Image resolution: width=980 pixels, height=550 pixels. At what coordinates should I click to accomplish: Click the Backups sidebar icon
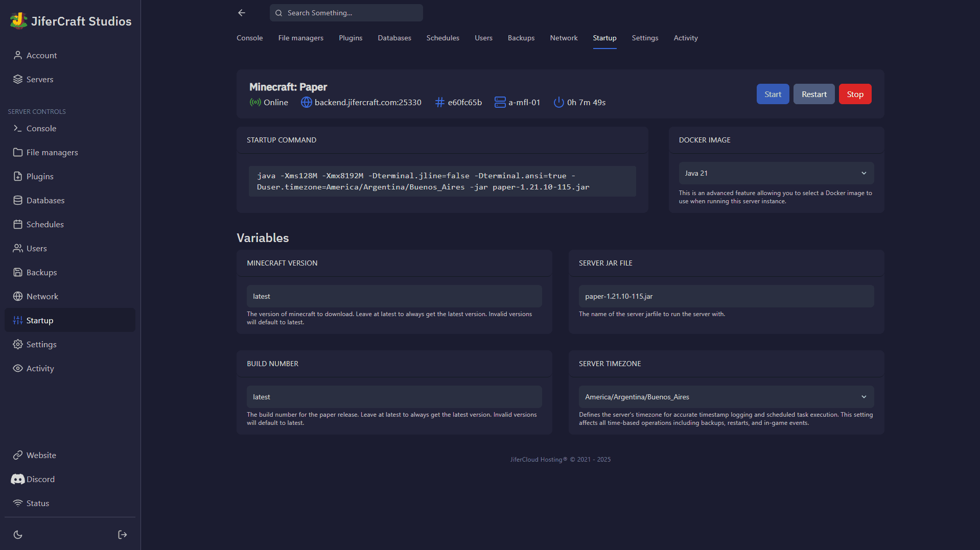click(18, 272)
